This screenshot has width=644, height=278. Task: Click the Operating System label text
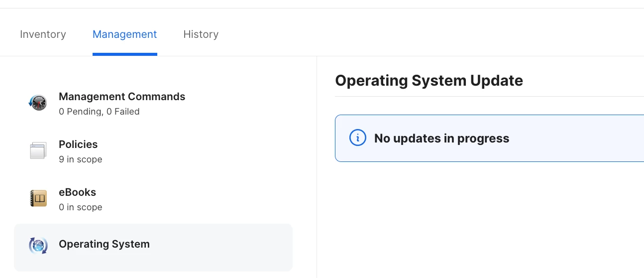click(x=104, y=244)
